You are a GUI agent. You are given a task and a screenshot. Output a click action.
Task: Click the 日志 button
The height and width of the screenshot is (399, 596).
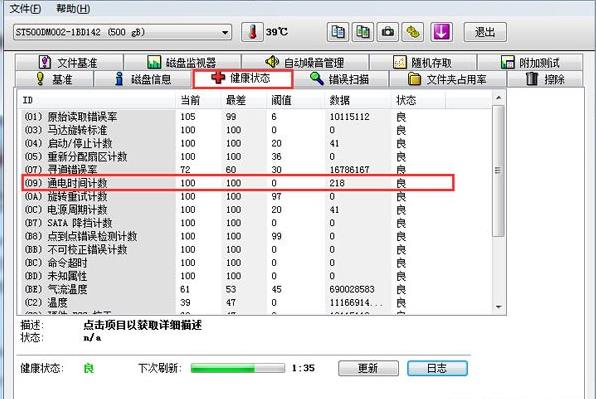(x=437, y=368)
